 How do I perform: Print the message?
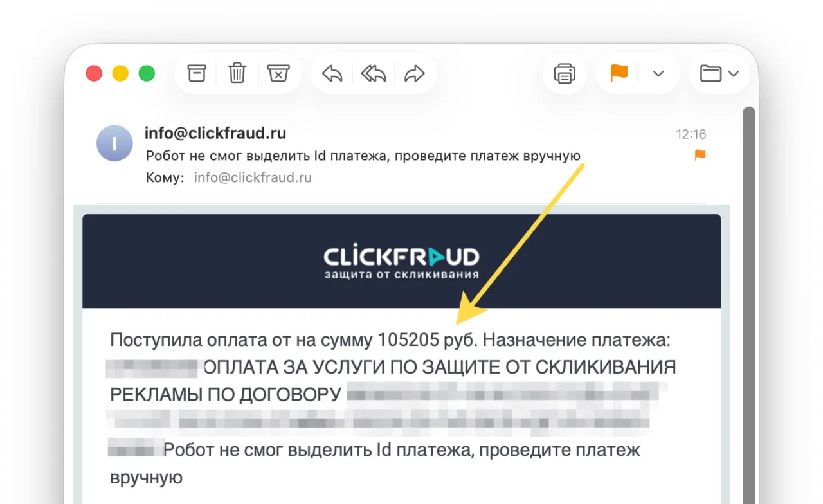565,73
